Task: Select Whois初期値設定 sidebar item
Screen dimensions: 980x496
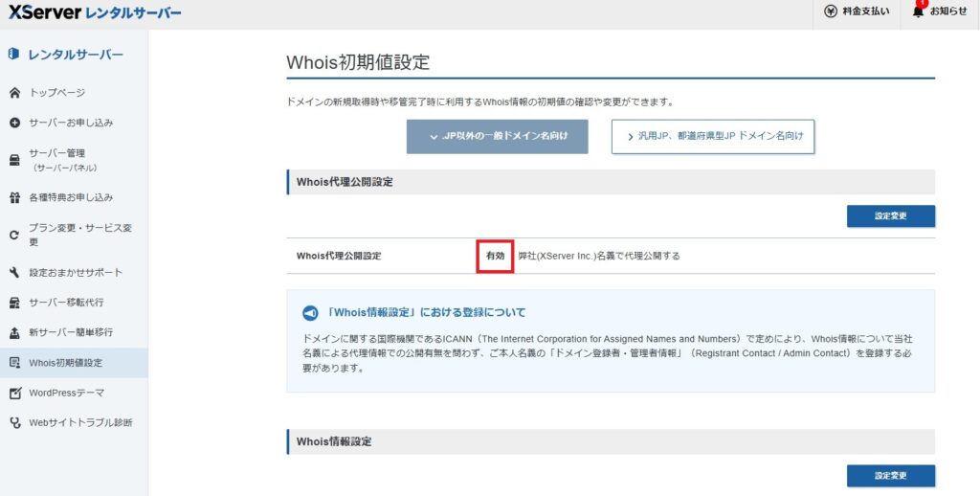Action: (x=65, y=363)
